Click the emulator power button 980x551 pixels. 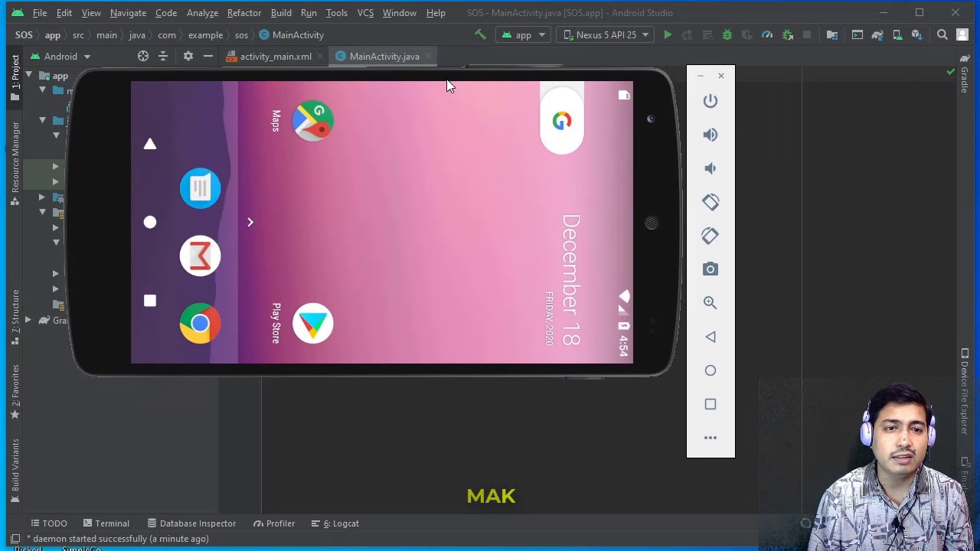pos(710,101)
